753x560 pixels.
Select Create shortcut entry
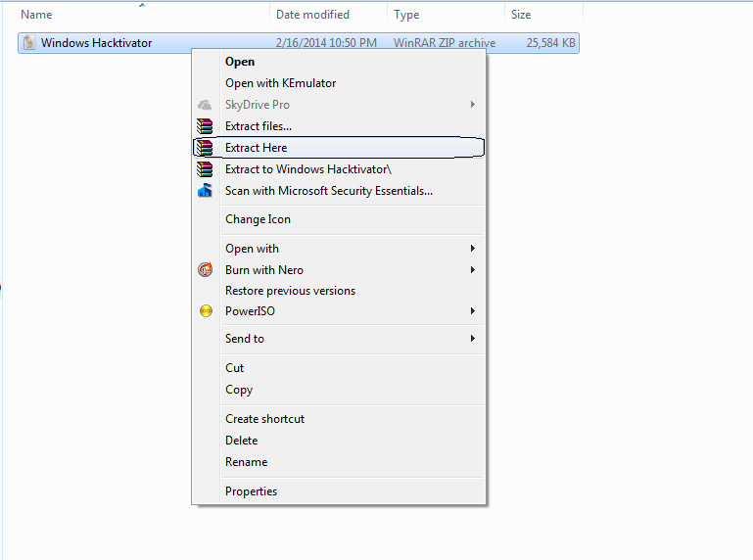point(339,419)
